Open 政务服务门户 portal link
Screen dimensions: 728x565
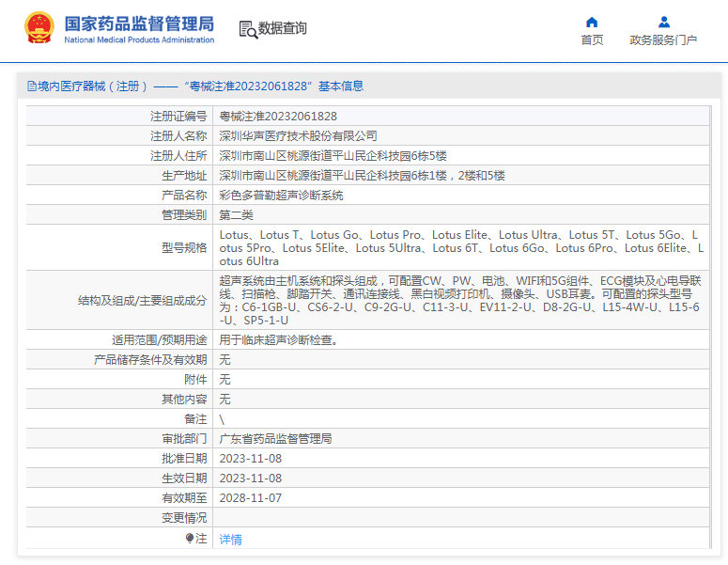pos(663,40)
